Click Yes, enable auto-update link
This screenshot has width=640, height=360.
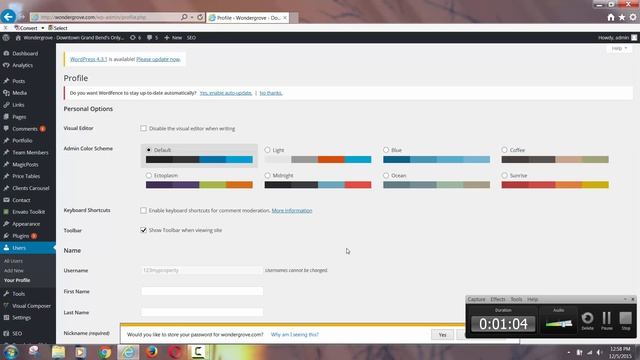point(226,93)
